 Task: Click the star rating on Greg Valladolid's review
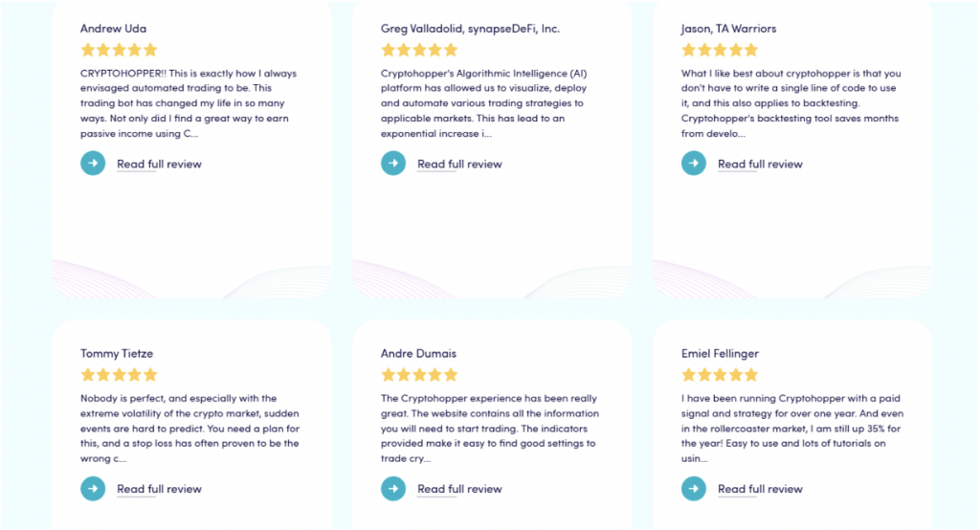[419, 50]
